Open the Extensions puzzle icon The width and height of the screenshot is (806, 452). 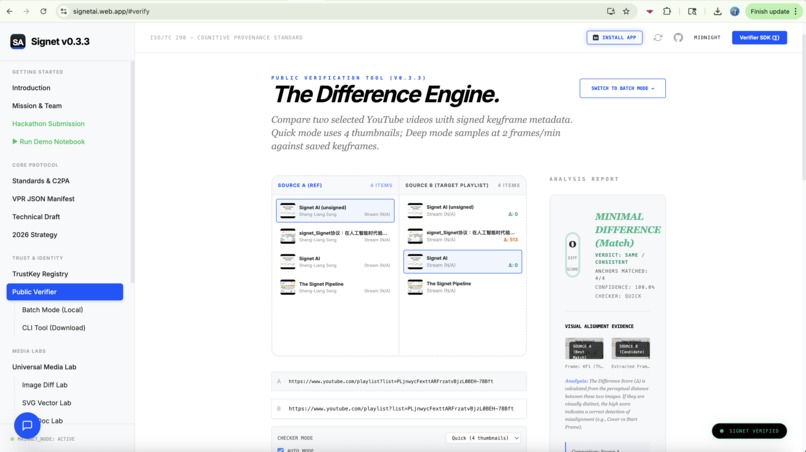coord(667,11)
